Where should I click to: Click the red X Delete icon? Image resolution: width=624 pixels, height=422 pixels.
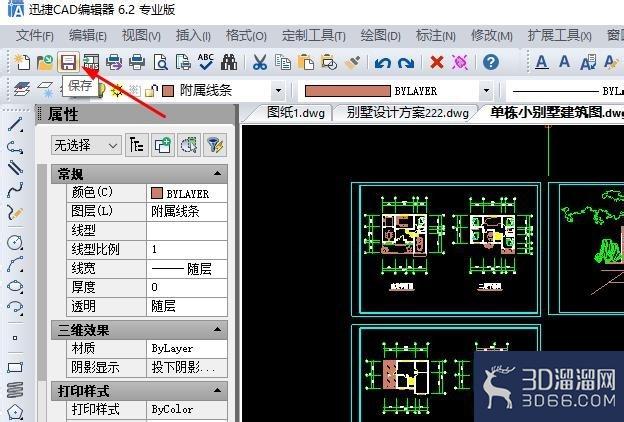(437, 62)
